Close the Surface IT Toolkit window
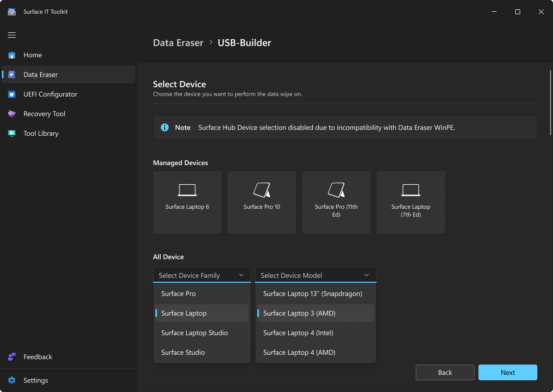Viewport: 553px width, 392px height. click(541, 12)
